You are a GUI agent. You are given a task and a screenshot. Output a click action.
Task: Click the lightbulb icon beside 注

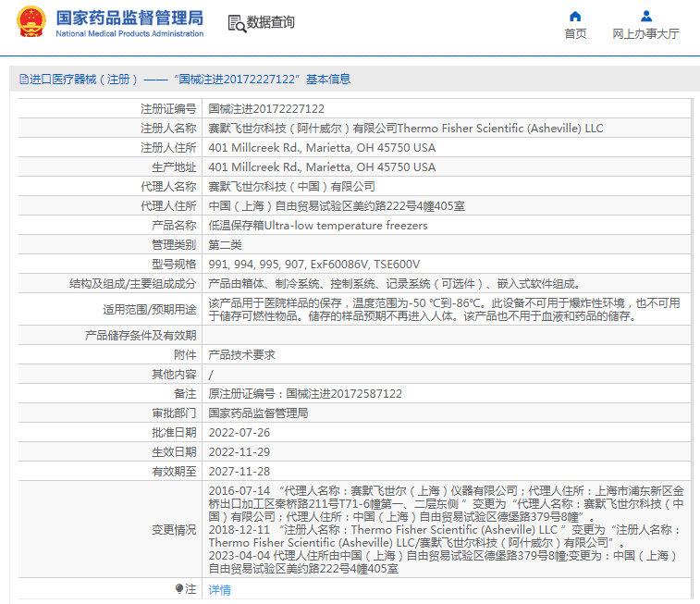pos(178,588)
